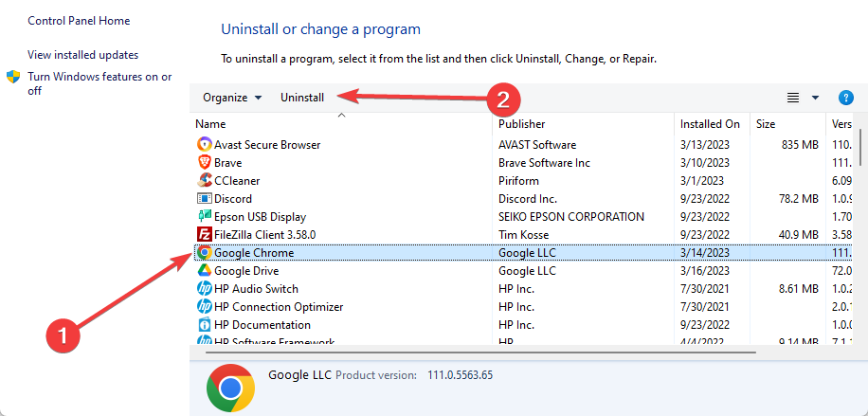Select the FileZilla Client icon
This screenshot has width=868, height=416.
point(205,234)
